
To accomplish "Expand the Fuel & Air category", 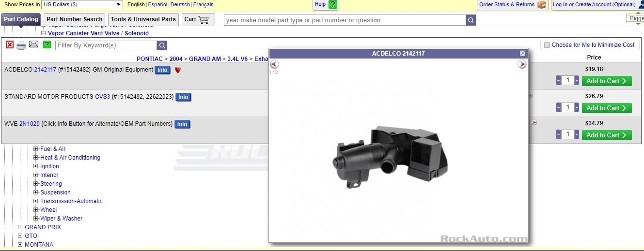I will pyautogui.click(x=36, y=149).
